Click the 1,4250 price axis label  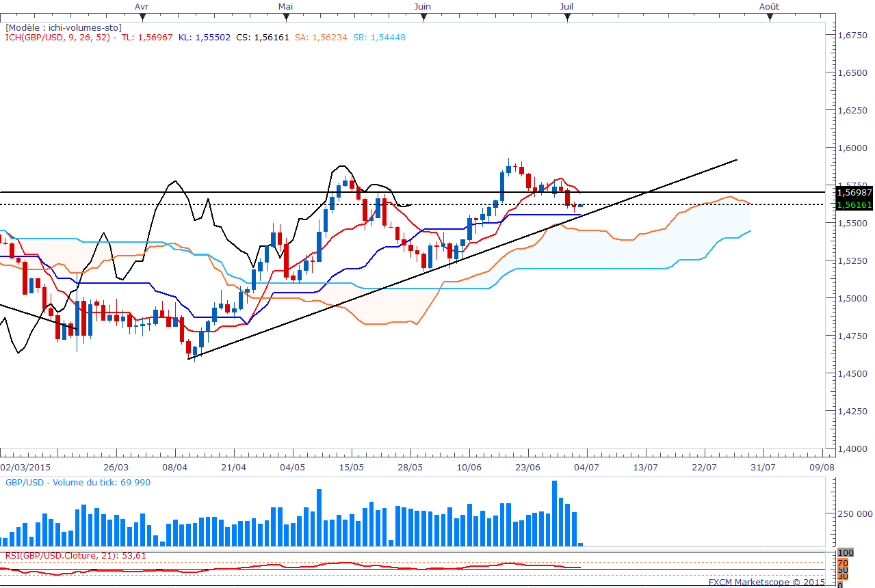coord(854,411)
